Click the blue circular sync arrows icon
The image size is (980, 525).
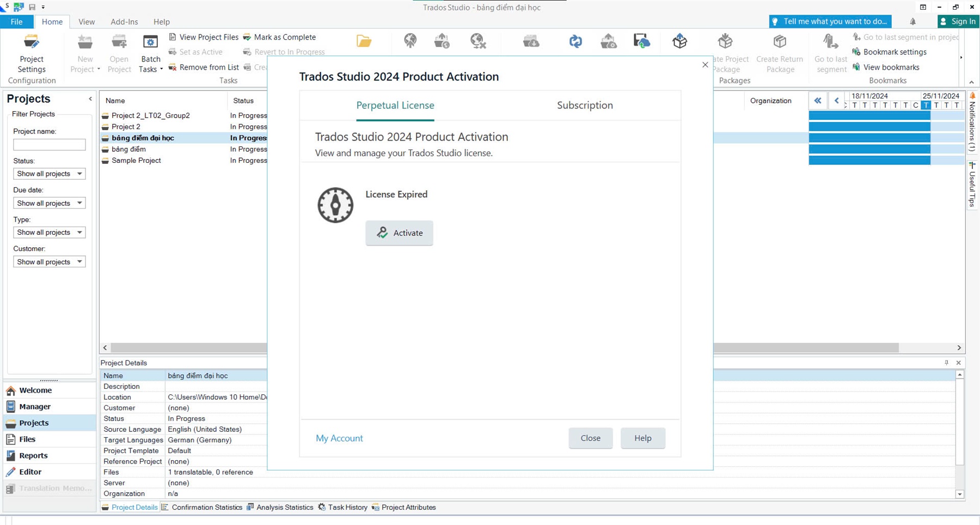coord(575,41)
